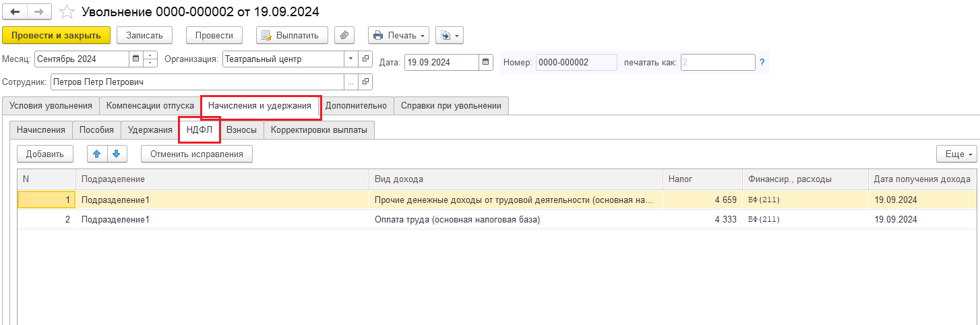Open the Начисления sub-tab
980x325 pixels.
[41, 130]
